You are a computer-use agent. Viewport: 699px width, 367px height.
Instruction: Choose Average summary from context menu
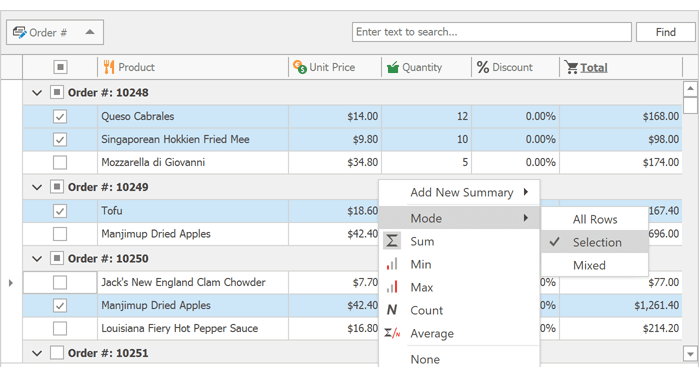point(459,334)
